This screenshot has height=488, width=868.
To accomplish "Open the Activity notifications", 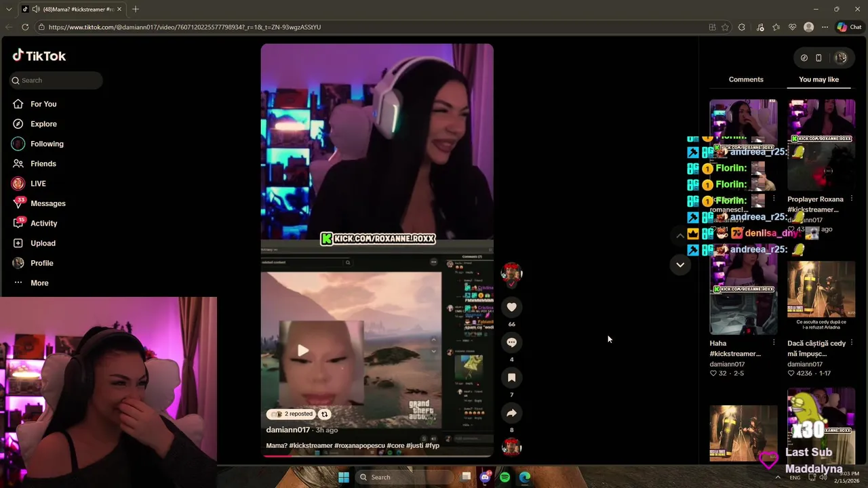I will pos(44,223).
